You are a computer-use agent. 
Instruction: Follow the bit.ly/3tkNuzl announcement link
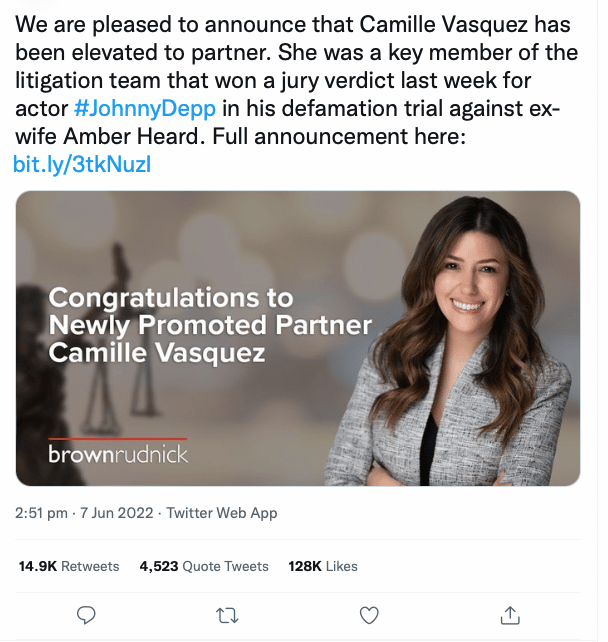point(81,163)
